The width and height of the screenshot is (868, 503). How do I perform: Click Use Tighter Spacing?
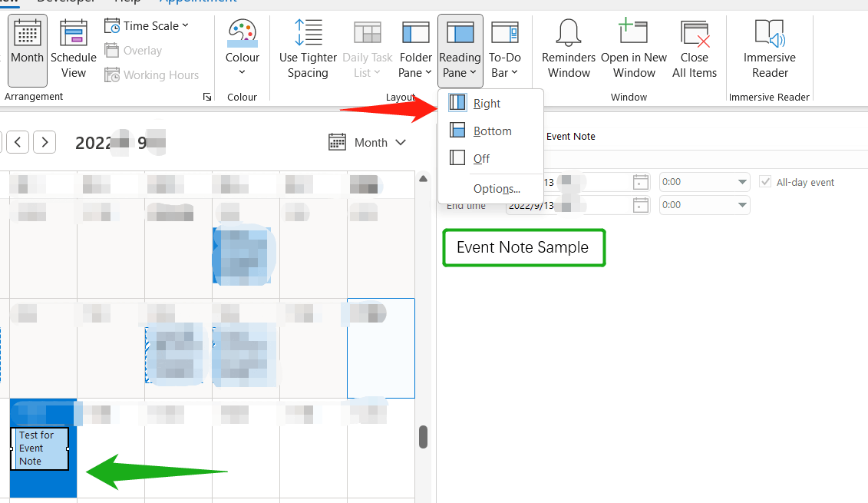[x=308, y=48]
